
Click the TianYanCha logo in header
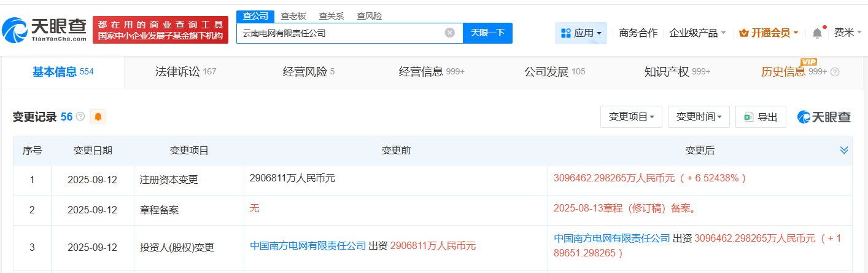[44, 30]
